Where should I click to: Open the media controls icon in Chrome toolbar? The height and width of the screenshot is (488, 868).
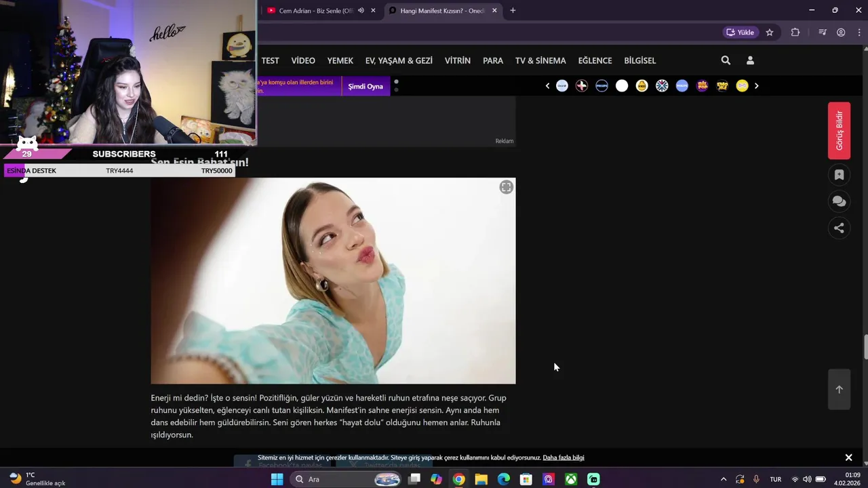tap(823, 32)
